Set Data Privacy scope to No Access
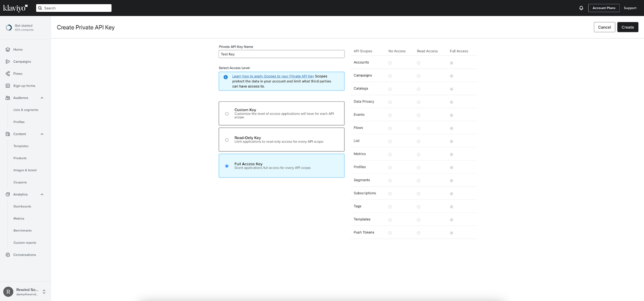The image size is (644, 301). click(x=390, y=102)
